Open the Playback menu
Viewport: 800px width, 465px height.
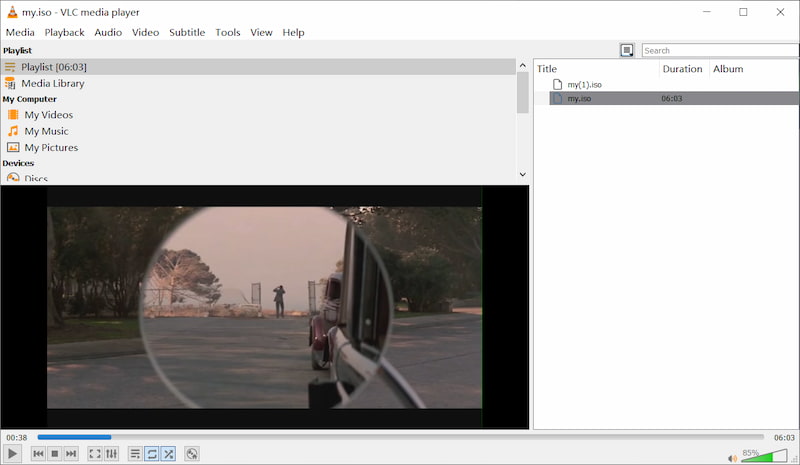64,32
